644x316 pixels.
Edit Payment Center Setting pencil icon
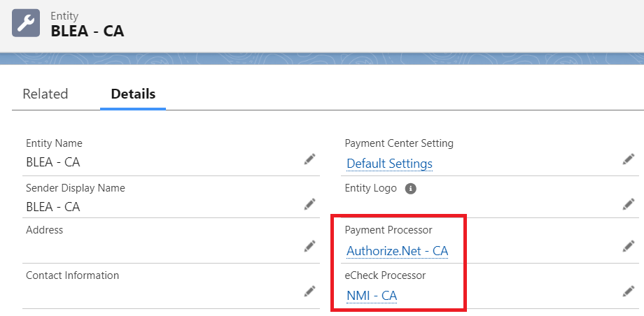pos(628,159)
